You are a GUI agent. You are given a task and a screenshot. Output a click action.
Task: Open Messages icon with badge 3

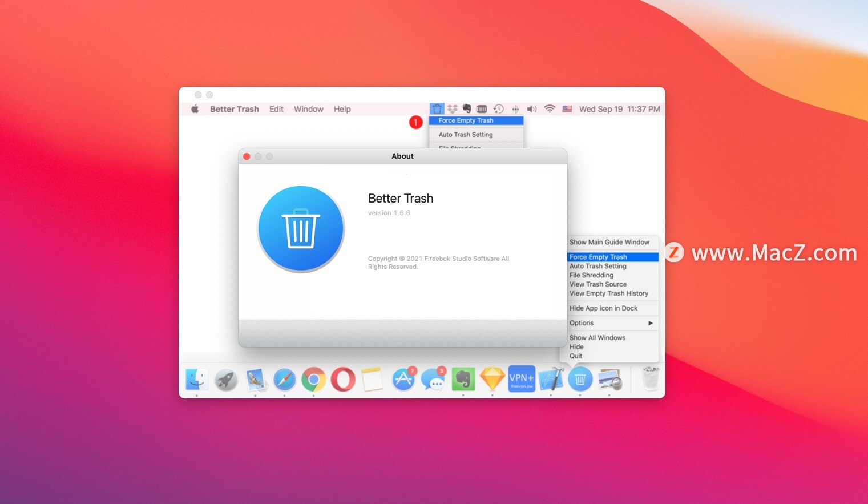(x=433, y=379)
